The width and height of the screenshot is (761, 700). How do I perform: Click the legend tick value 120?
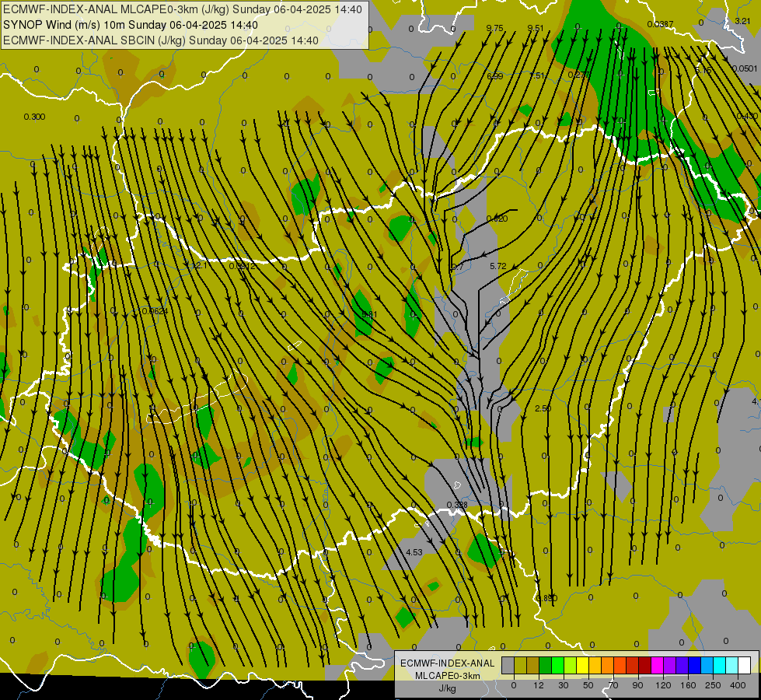click(x=663, y=685)
